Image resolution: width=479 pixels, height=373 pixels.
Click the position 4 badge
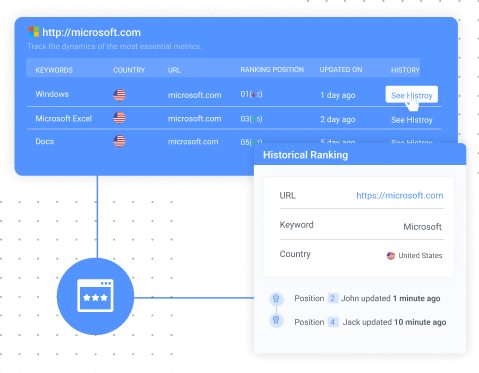pos(333,322)
